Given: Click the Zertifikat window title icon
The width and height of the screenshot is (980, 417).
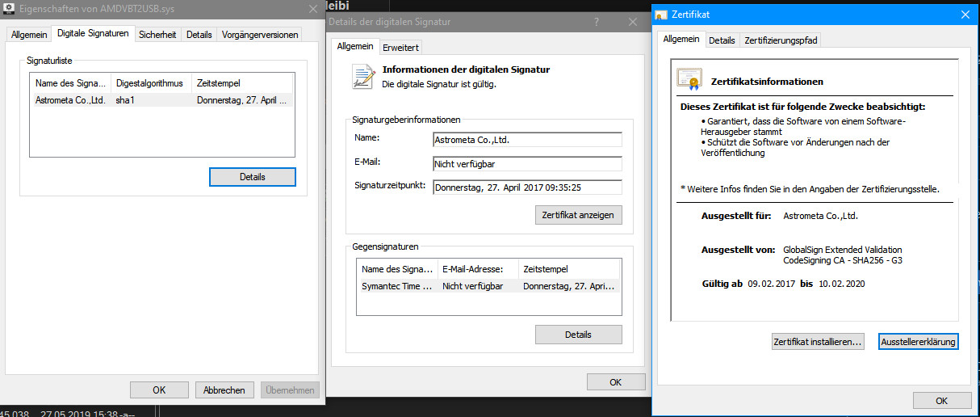Looking at the screenshot, I should (661, 15).
